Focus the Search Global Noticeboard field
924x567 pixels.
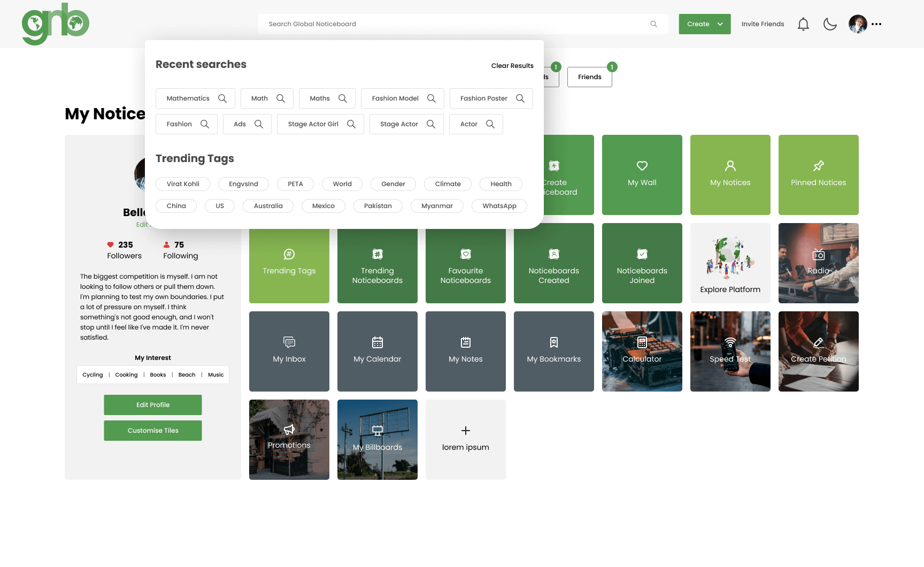[x=455, y=24]
